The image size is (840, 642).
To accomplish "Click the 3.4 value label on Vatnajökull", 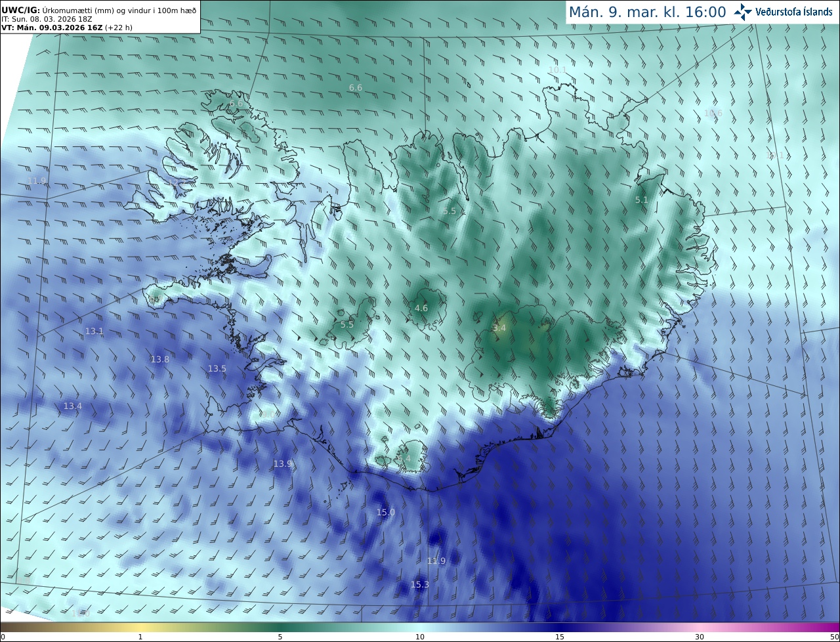I will 499,328.
